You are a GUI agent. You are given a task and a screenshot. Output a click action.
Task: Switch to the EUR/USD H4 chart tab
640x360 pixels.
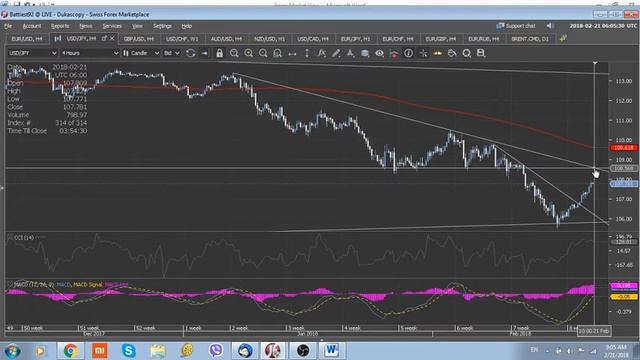[27, 39]
